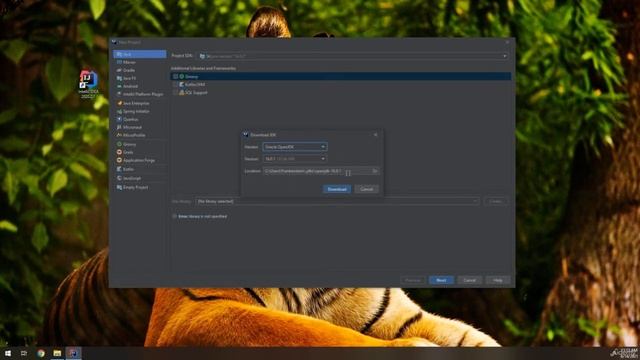
Task: Select the MicroProfile project type
Action: click(140, 135)
